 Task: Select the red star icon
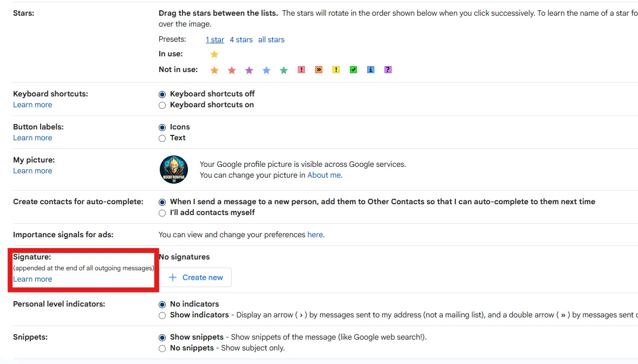pyautogui.click(x=232, y=69)
